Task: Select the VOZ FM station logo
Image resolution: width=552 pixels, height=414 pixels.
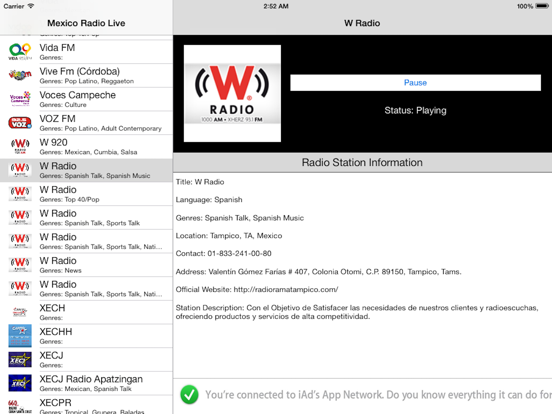Action: click(20, 123)
